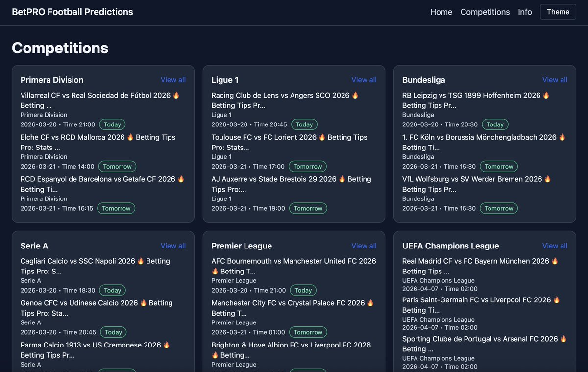Click the fire icon on Elche CF title

coord(130,137)
